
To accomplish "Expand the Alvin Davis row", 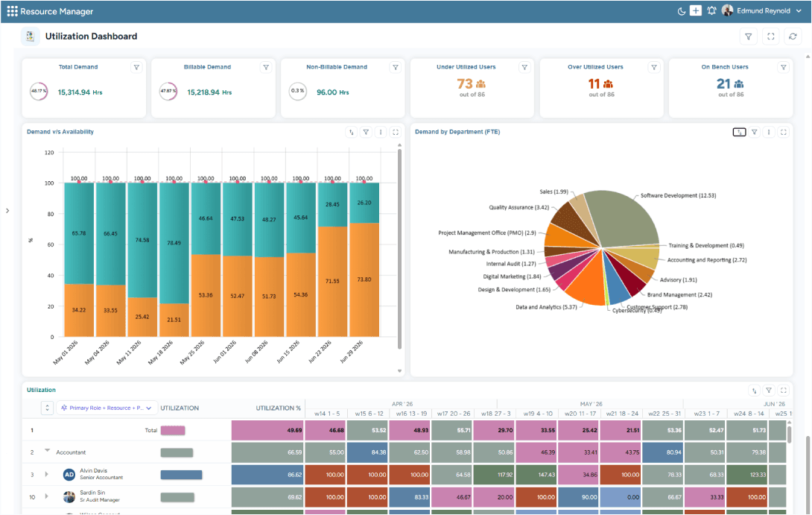I will click(x=47, y=474).
